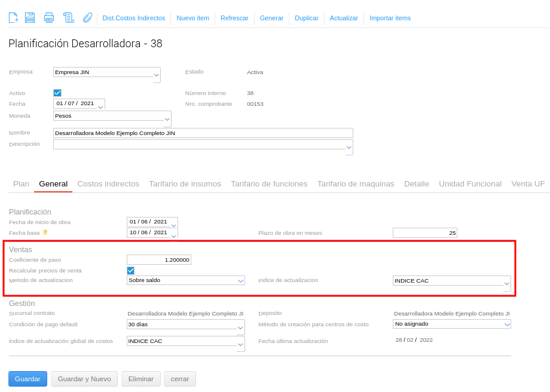Screen dimensions: 550x392
Task: Expand the Empresa dropdown
Action: [x=157, y=75]
